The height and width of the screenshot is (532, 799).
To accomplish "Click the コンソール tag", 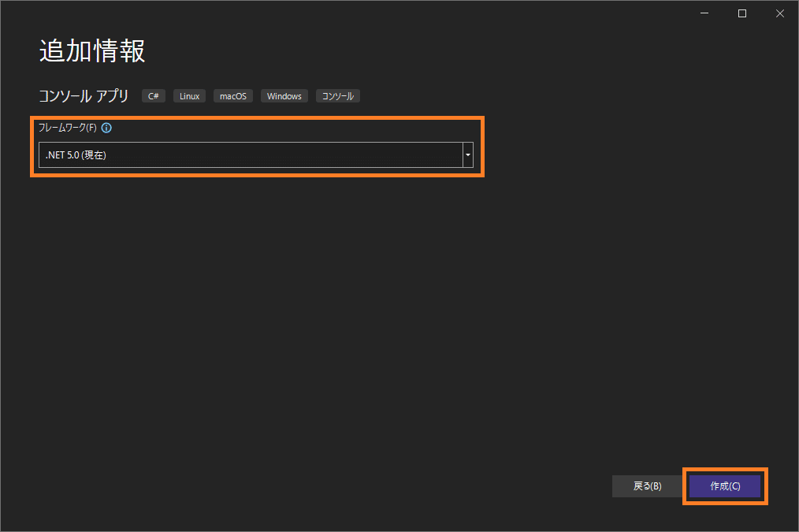I will (x=338, y=96).
